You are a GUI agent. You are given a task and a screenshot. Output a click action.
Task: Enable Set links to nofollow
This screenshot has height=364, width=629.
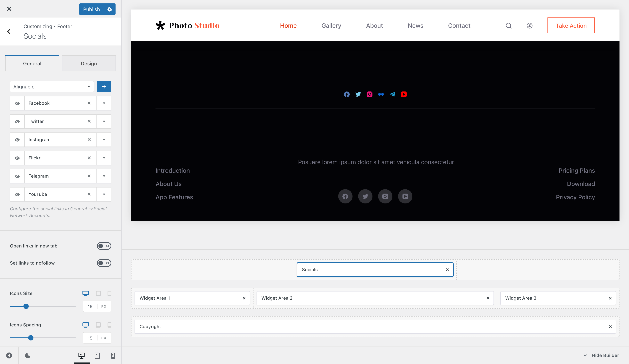point(104,263)
